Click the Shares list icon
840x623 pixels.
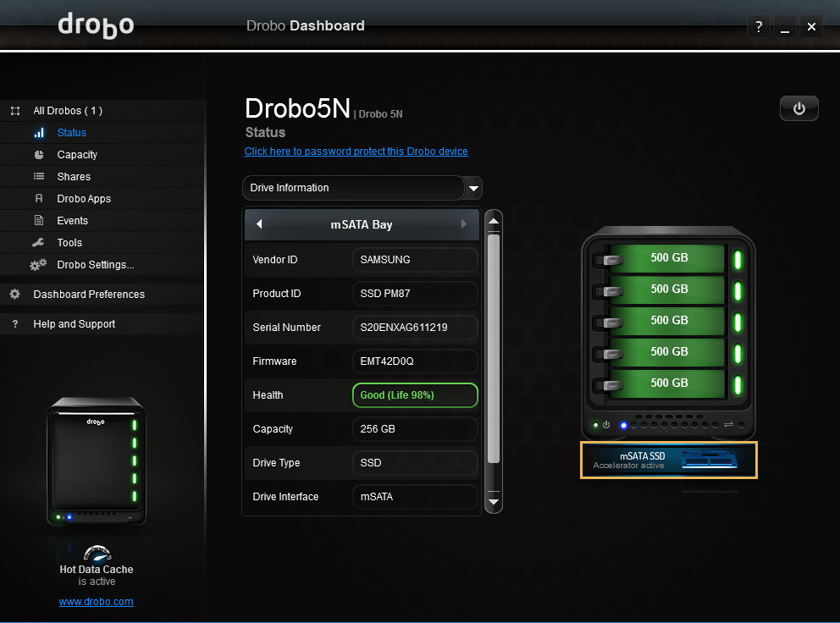click(x=39, y=176)
